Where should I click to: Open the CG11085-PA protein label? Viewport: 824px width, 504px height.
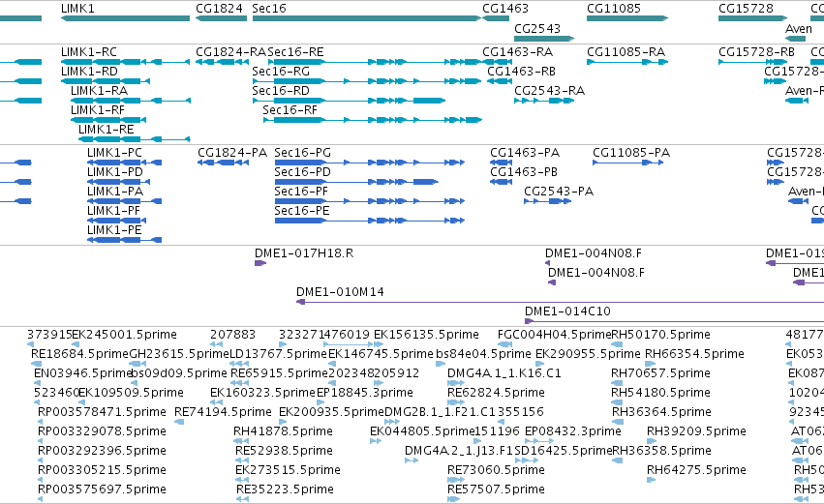pyautogui.click(x=631, y=153)
